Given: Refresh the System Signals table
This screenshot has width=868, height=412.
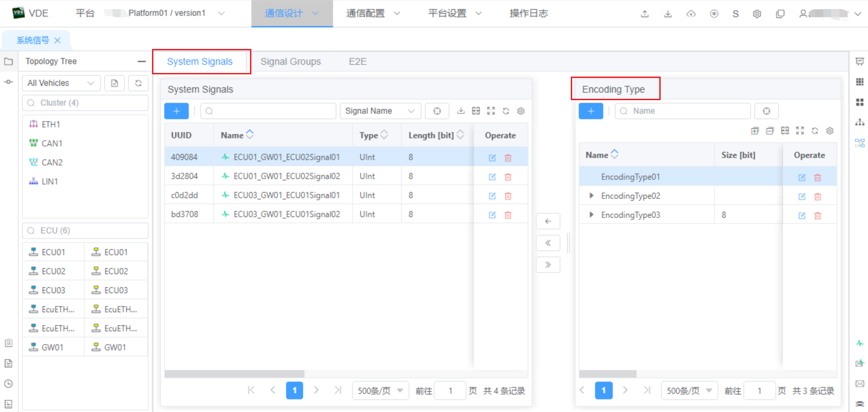Looking at the screenshot, I should pyautogui.click(x=505, y=111).
